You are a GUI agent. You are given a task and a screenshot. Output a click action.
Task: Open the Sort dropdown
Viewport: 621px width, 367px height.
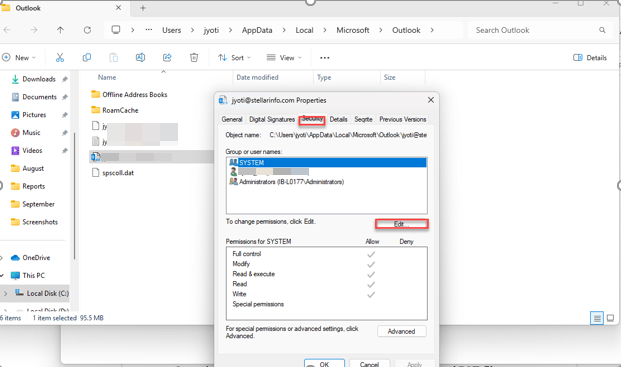tap(234, 58)
